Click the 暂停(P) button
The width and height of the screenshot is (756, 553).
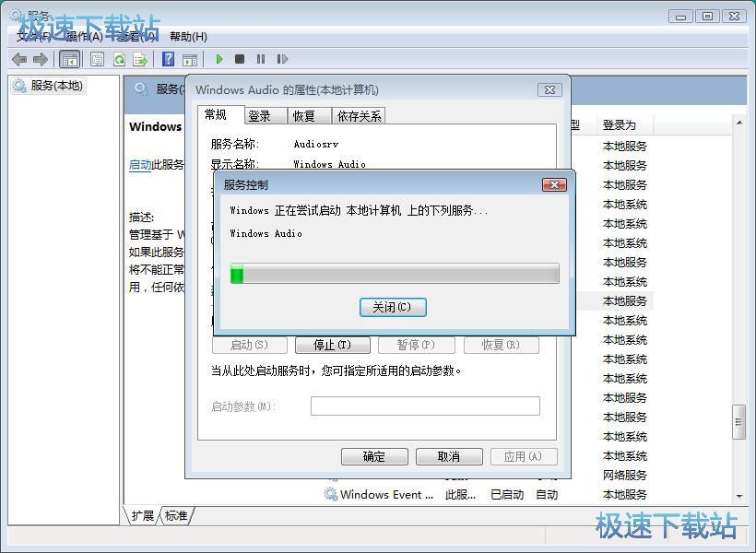[x=416, y=345]
